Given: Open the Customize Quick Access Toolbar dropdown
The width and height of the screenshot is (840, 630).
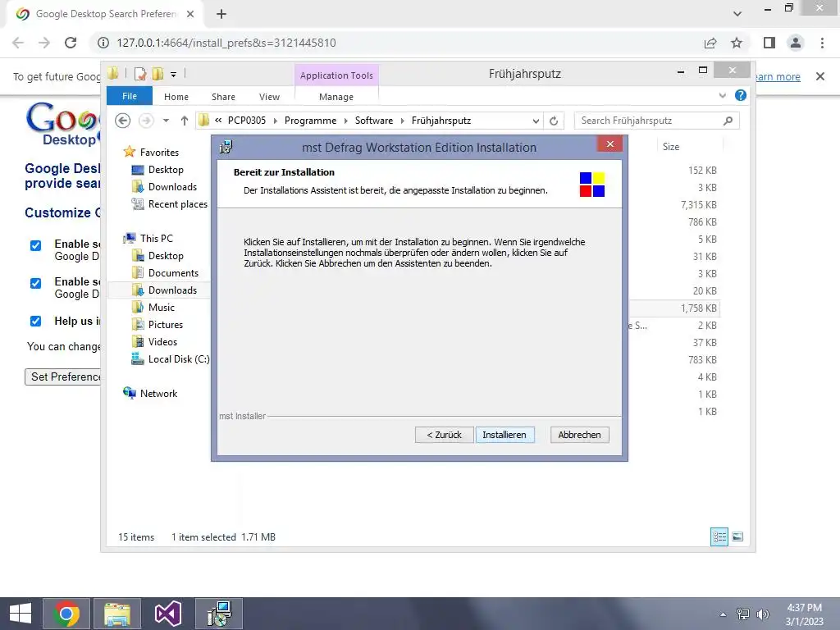Looking at the screenshot, I should (x=174, y=74).
